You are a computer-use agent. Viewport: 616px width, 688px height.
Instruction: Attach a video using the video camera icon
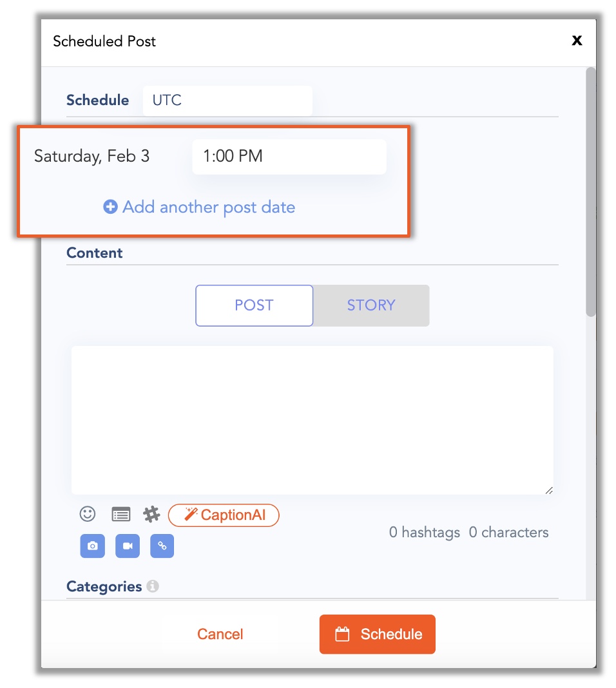pos(127,546)
